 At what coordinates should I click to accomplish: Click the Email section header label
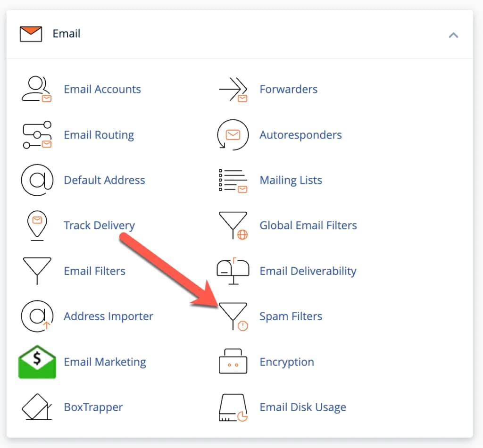67,33
